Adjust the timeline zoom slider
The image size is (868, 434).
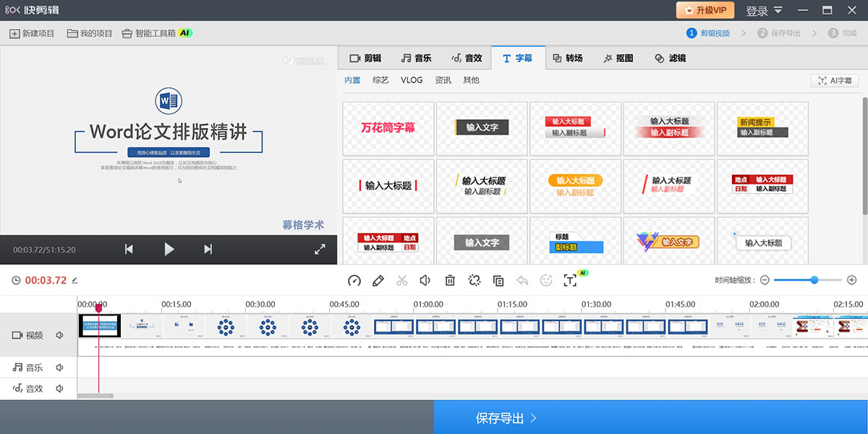tap(814, 279)
